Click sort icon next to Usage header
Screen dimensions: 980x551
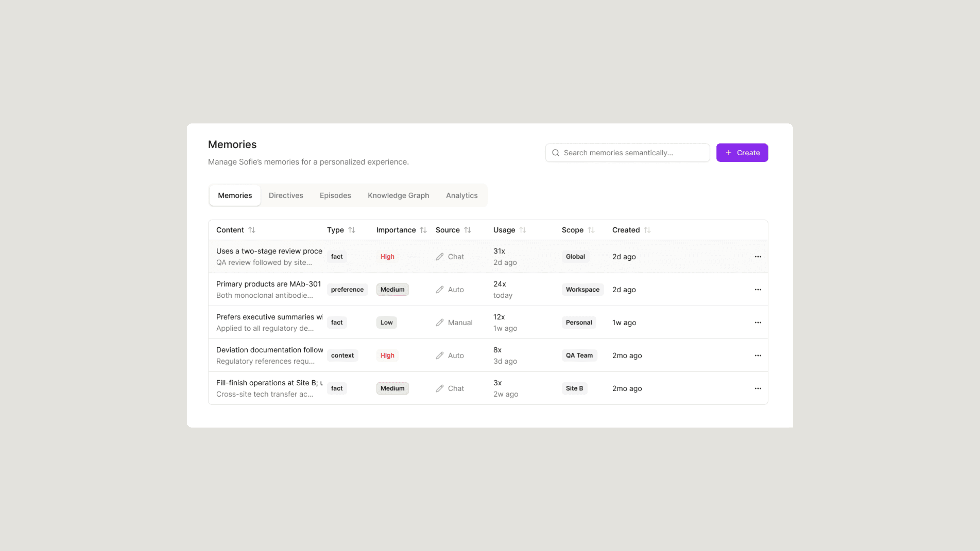click(523, 230)
